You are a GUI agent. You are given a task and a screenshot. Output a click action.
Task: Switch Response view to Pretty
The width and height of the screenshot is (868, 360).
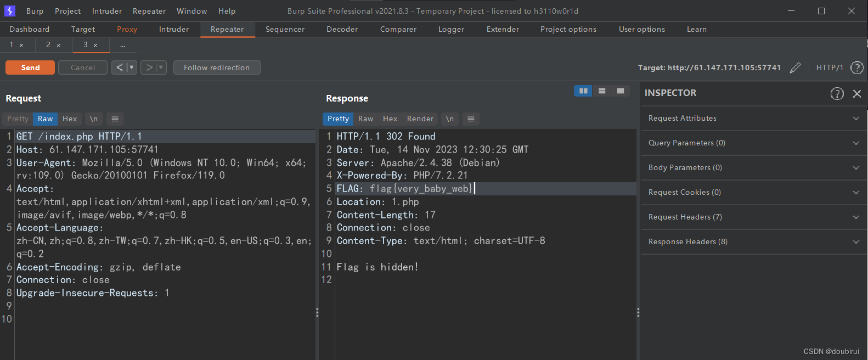[x=338, y=119]
